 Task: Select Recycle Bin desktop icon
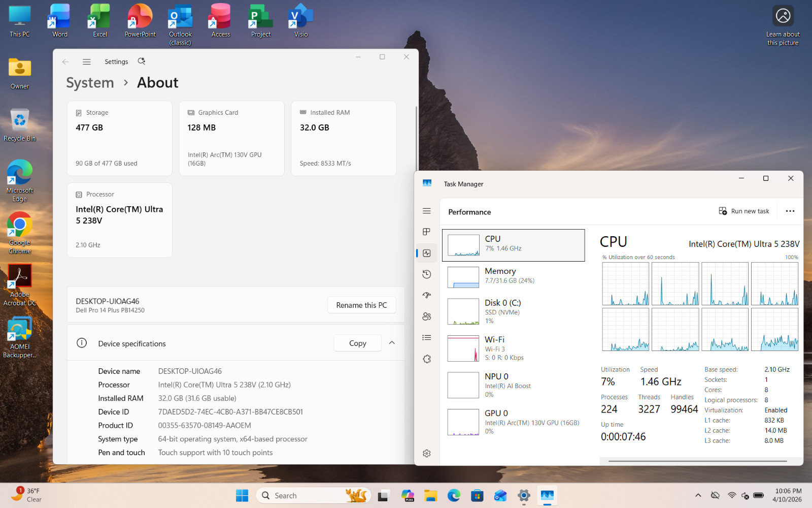(x=20, y=125)
